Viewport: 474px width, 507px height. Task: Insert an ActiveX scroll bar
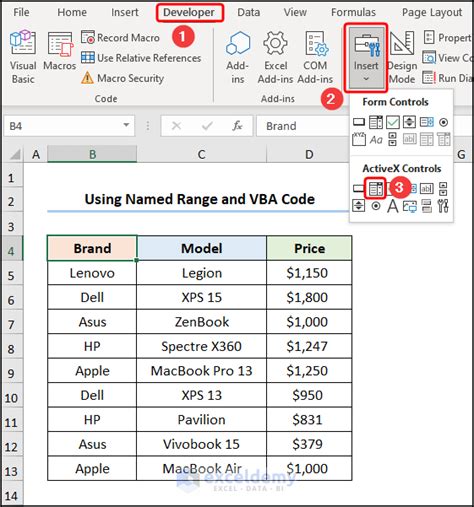(443, 189)
